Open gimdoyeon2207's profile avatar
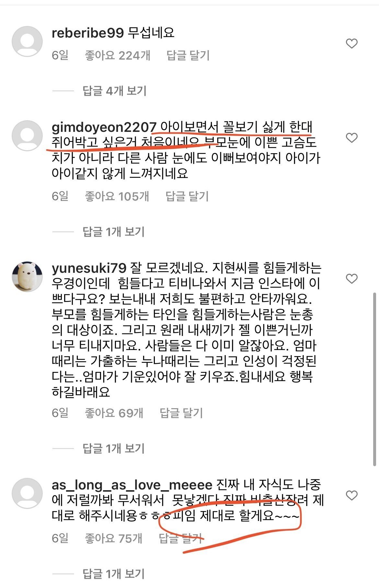 coord(27,135)
